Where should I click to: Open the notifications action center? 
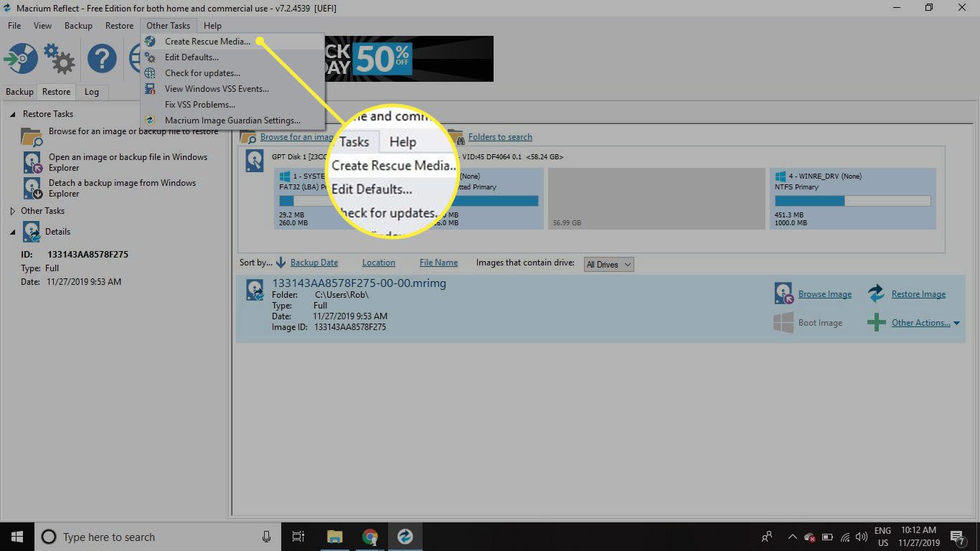click(x=957, y=537)
